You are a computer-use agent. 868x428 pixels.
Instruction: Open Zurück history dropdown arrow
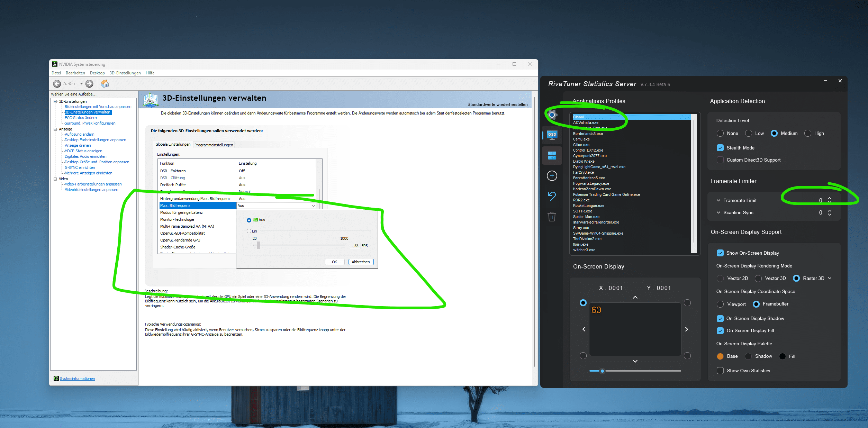81,84
